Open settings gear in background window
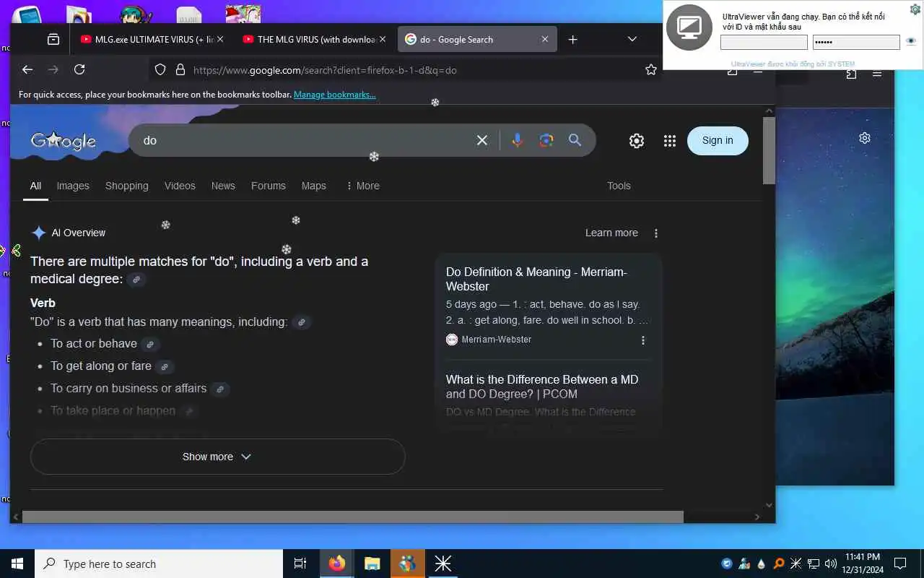Image resolution: width=924 pixels, height=578 pixels. click(x=865, y=138)
